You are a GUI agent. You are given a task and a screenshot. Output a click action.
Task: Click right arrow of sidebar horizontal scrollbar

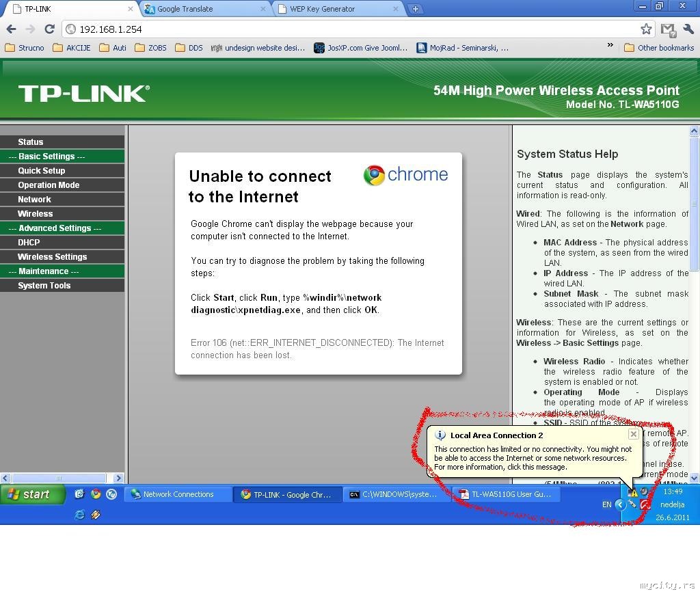[118, 478]
